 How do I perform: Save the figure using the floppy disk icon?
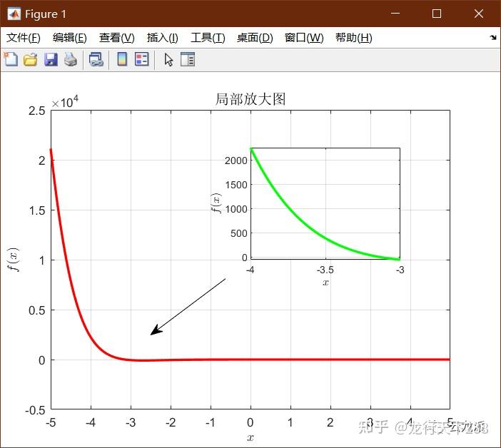pos(51,60)
